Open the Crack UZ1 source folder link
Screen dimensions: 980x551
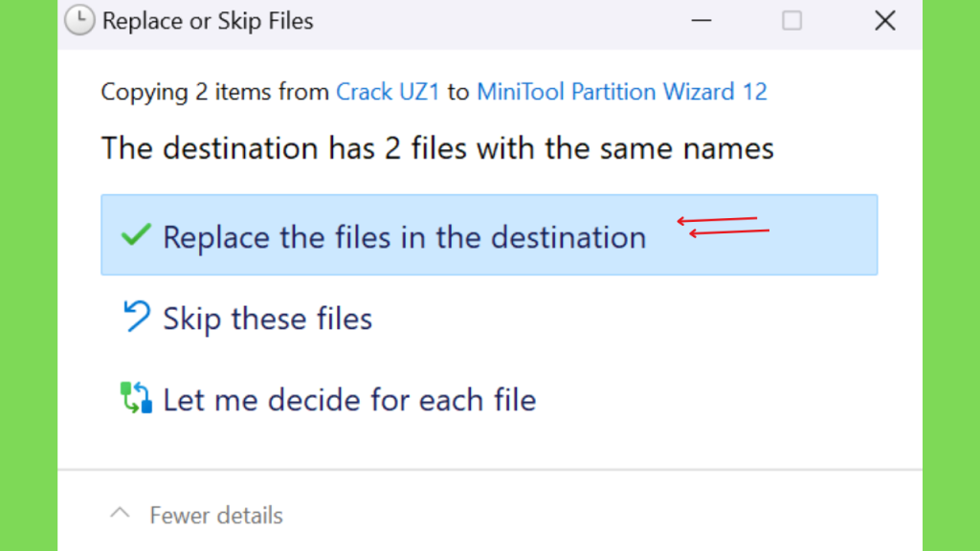click(x=389, y=92)
